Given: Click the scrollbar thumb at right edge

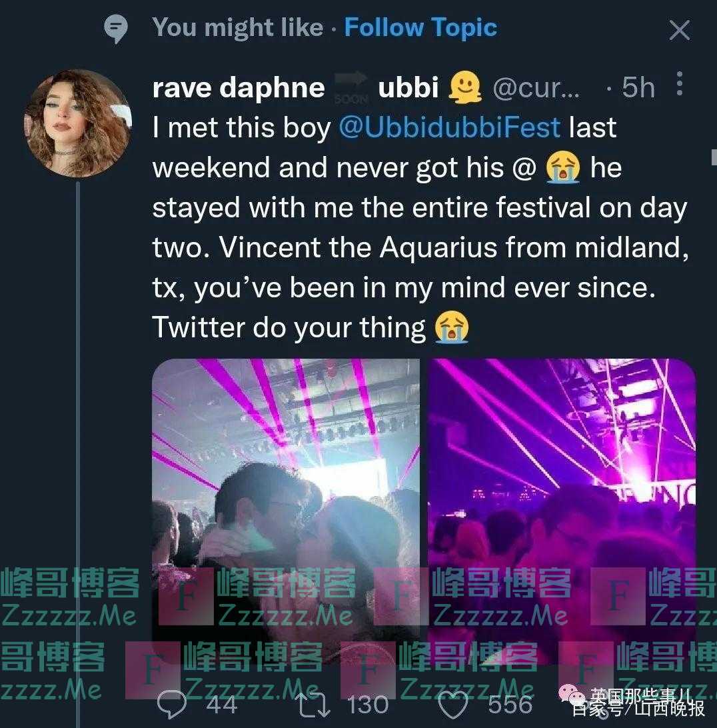Looking at the screenshot, I should pyautogui.click(x=714, y=157).
